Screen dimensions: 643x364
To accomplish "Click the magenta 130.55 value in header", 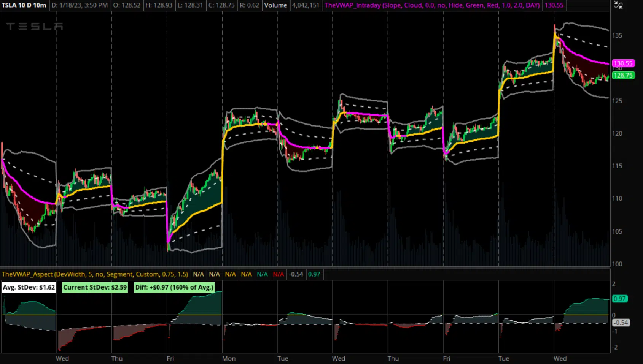I will [554, 5].
